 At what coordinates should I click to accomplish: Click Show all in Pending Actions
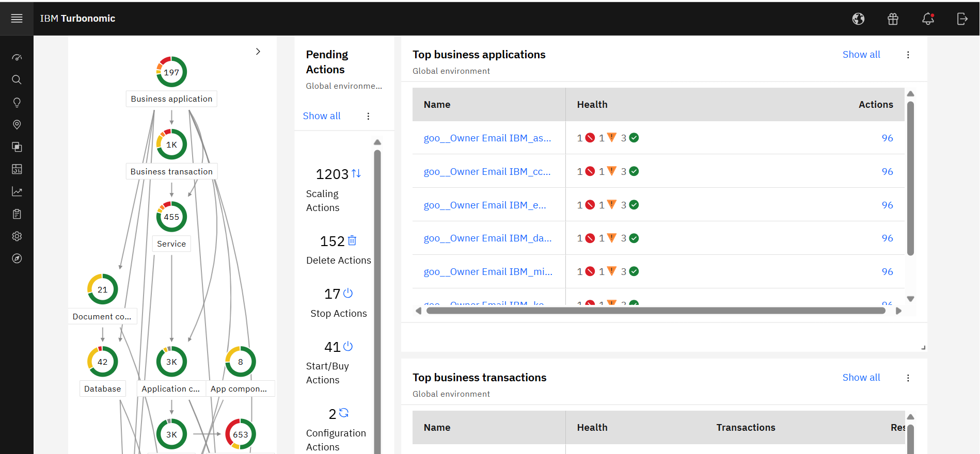(321, 116)
